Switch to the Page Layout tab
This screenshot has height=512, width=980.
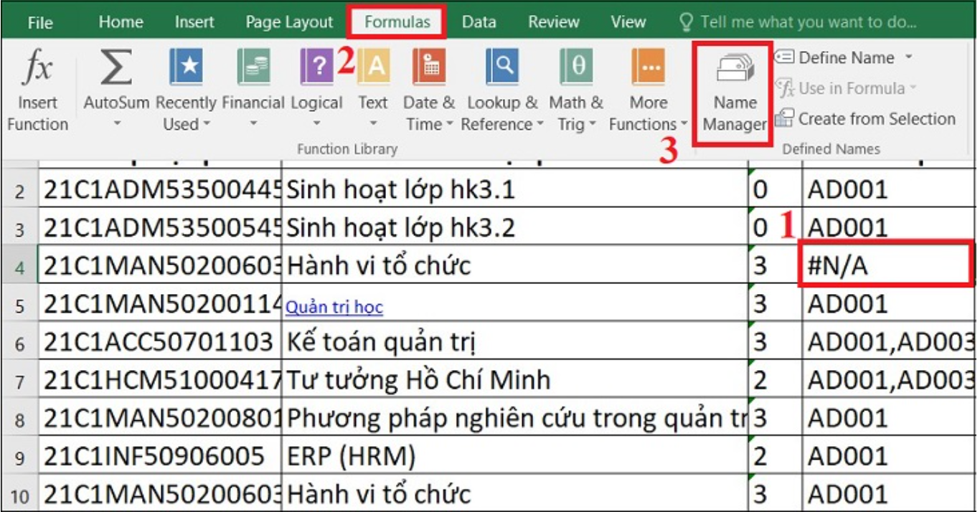pyautogui.click(x=289, y=22)
